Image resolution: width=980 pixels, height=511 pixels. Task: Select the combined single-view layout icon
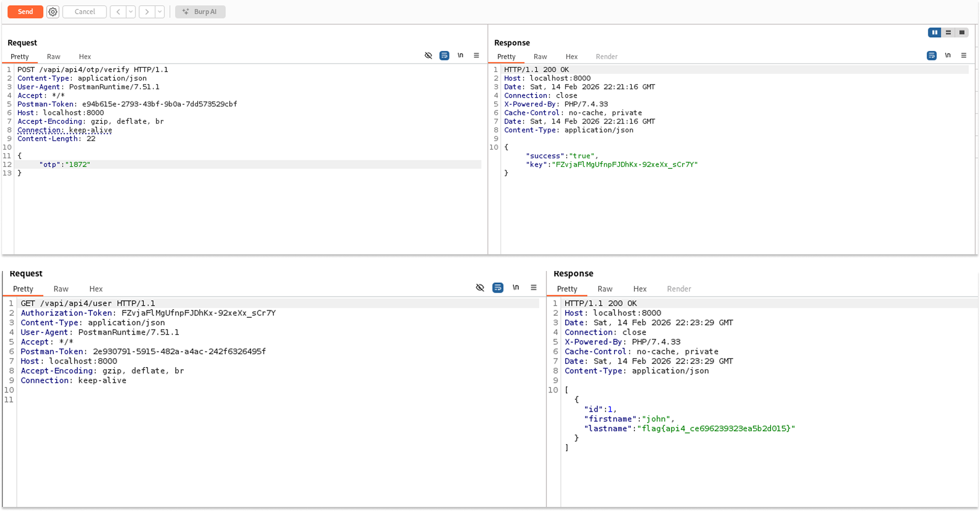962,32
